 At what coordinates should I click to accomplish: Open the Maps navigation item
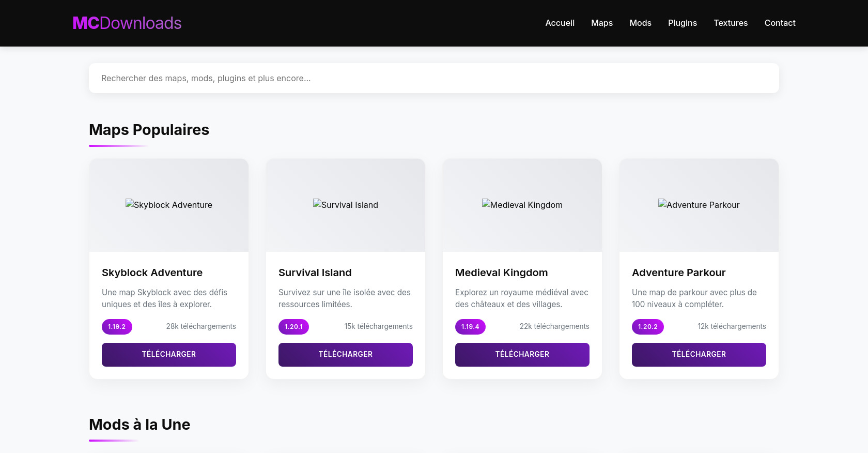[601, 23]
